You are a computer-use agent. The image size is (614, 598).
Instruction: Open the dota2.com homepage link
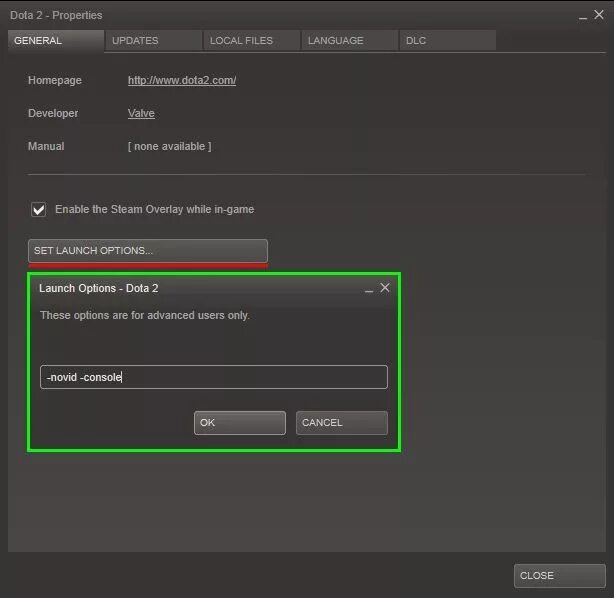pyautogui.click(x=182, y=80)
